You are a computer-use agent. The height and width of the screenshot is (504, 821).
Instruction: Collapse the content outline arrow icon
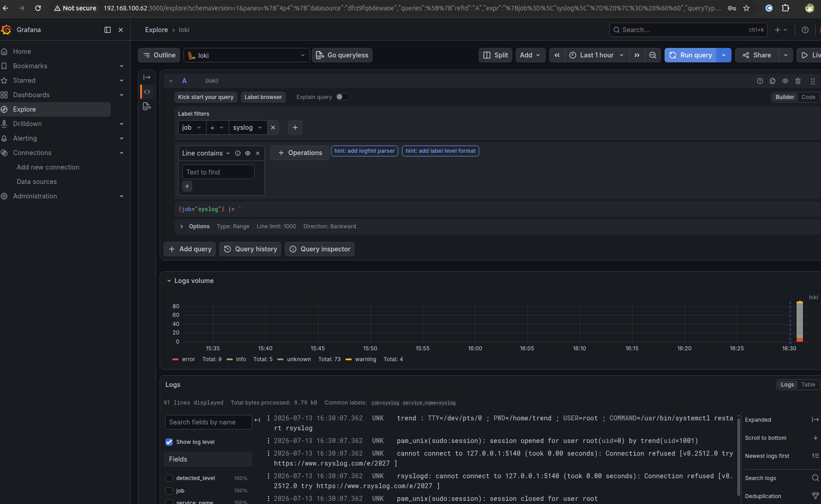(x=147, y=77)
